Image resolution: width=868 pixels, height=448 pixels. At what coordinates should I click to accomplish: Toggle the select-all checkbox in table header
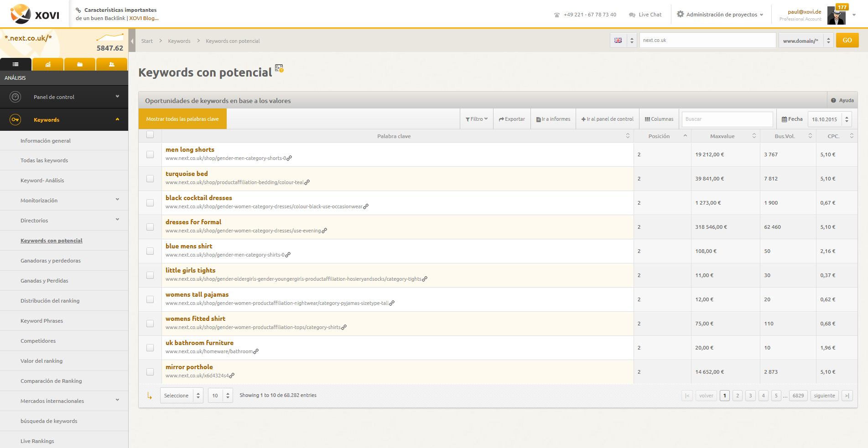[x=150, y=134]
